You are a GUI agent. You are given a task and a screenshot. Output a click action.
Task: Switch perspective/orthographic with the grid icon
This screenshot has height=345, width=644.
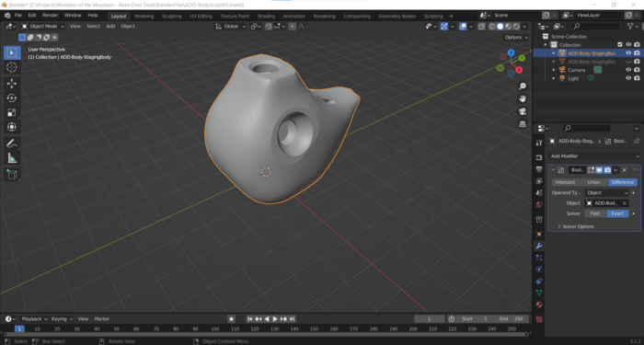pos(523,123)
